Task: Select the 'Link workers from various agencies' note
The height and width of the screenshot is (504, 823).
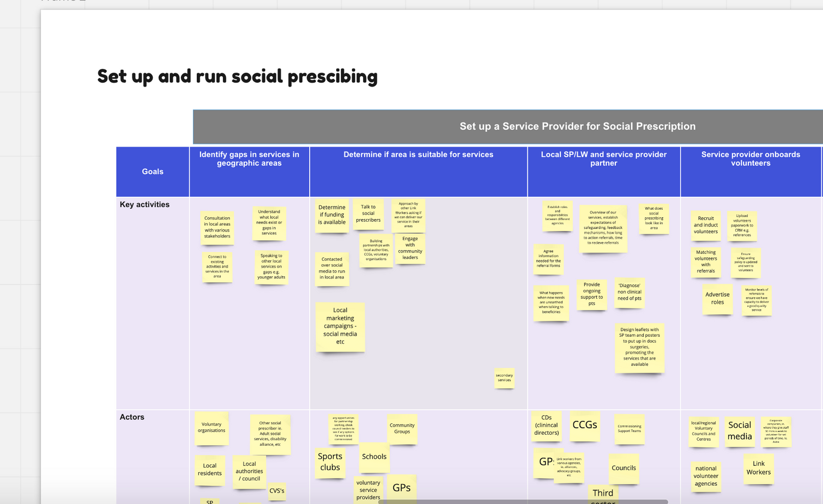Action: pyautogui.click(x=569, y=467)
